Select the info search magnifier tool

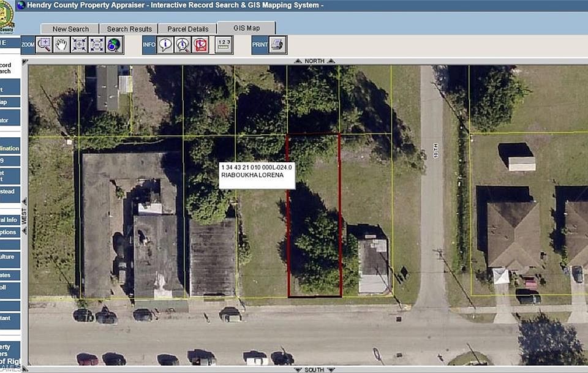click(x=183, y=45)
